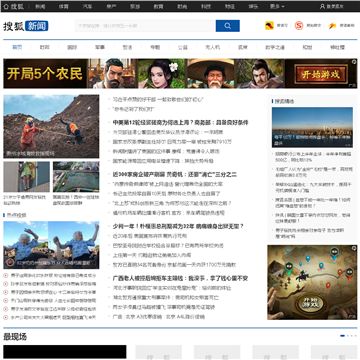Open the 巴黎圣母院 news link
Image resolution: width=360 pixels, height=360 pixels.
[x=168, y=246]
